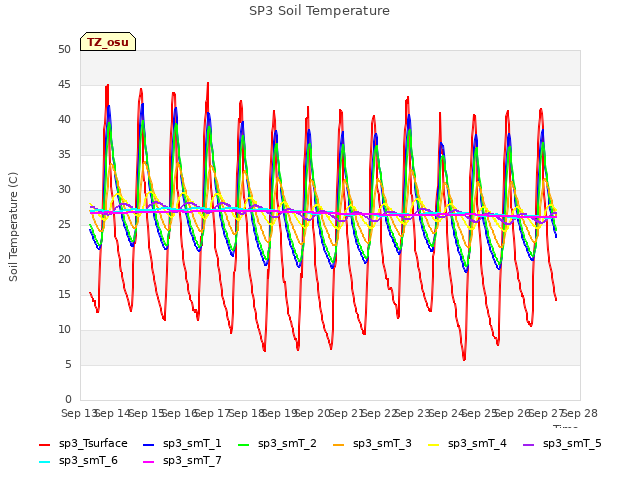Click the chart title SP3 Soil Temperature

click(319, 11)
